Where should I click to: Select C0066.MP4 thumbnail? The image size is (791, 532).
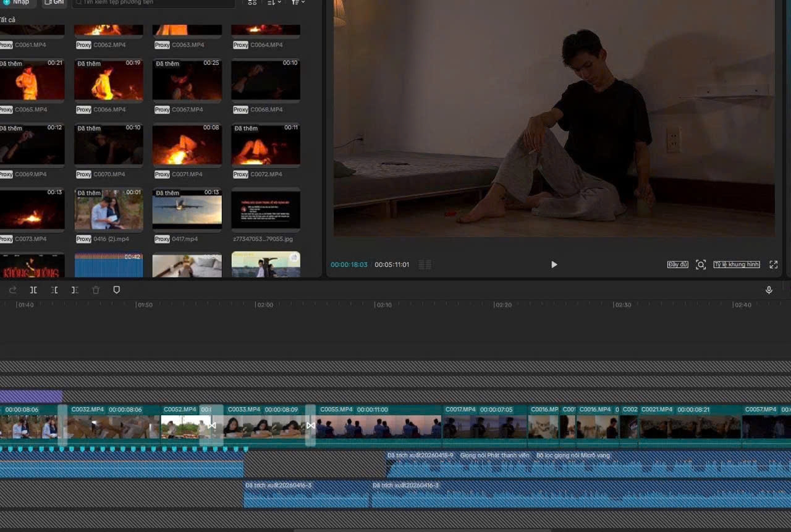tap(109, 80)
